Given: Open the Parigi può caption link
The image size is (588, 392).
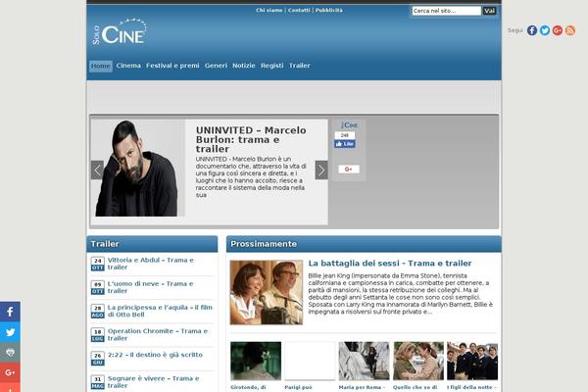Looking at the screenshot, I should 298,387.
